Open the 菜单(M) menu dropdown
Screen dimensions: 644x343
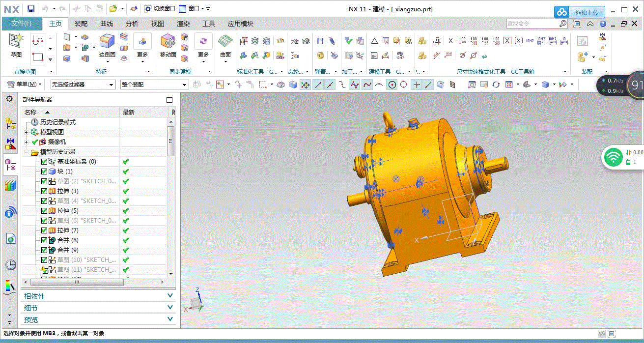pos(24,85)
